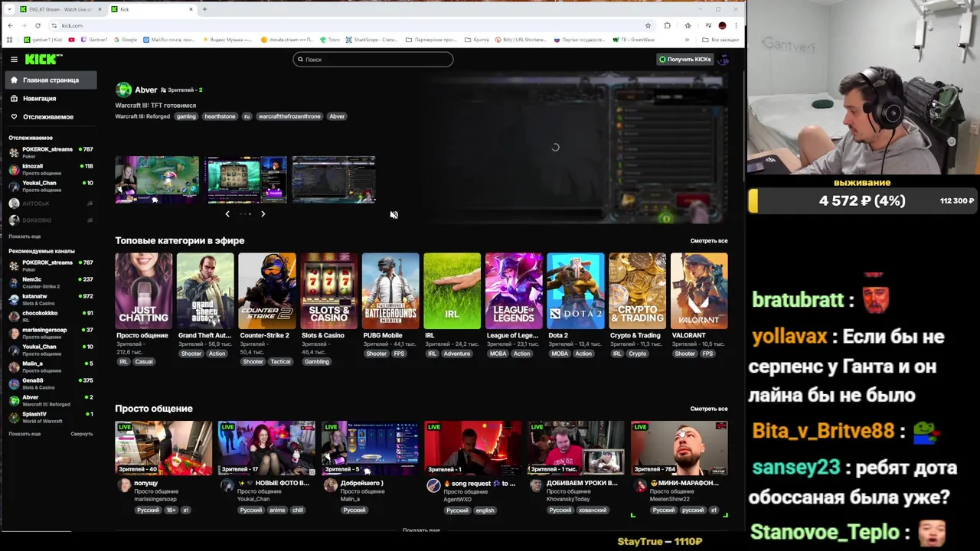Click the browser back arrow

10,25
